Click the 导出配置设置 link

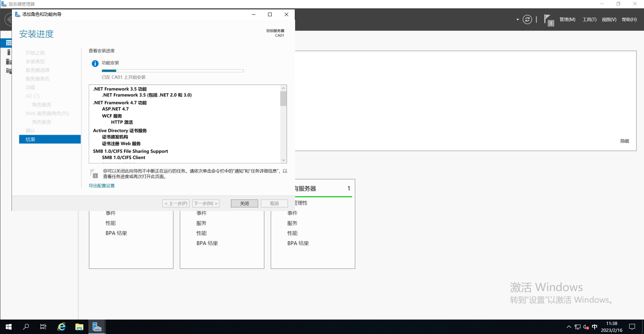[x=102, y=186]
